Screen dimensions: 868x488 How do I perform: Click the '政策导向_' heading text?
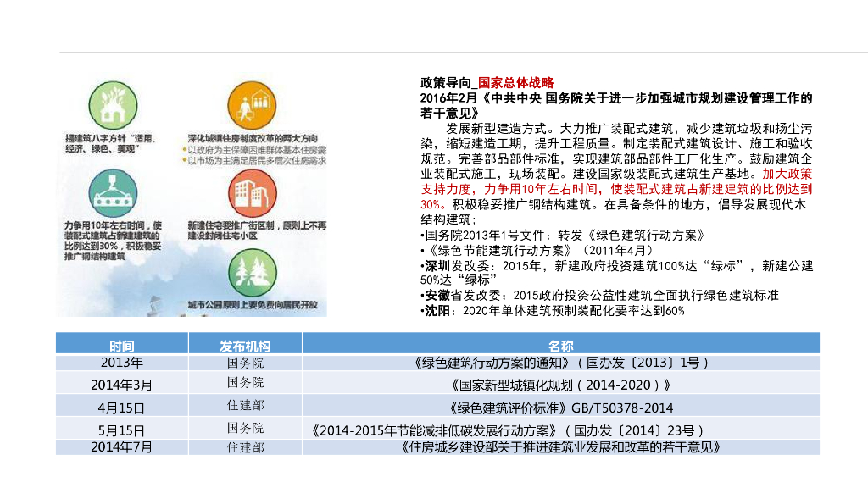click(448, 83)
